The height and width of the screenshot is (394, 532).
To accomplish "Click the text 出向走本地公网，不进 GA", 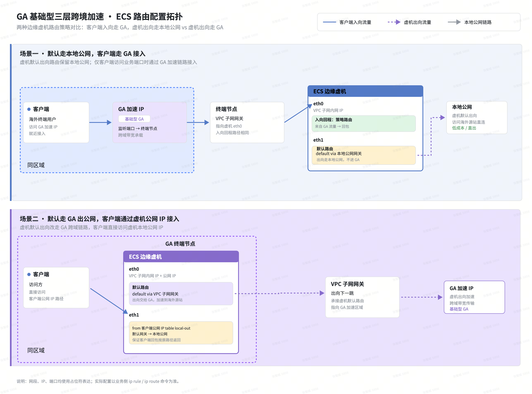I will tap(338, 160).
